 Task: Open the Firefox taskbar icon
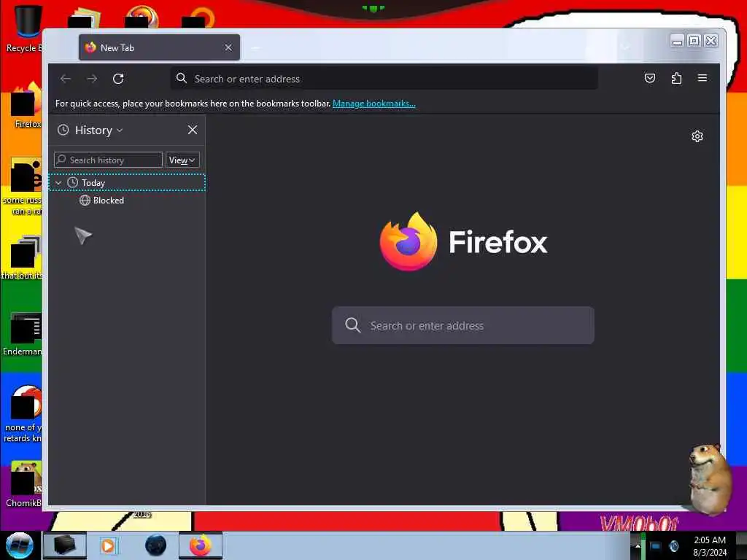pyautogui.click(x=201, y=545)
